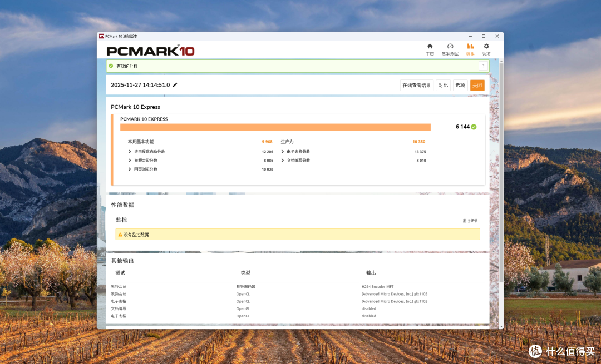Click 在线查看结果 button
Screen dimensions: 601x364
[x=417, y=85]
